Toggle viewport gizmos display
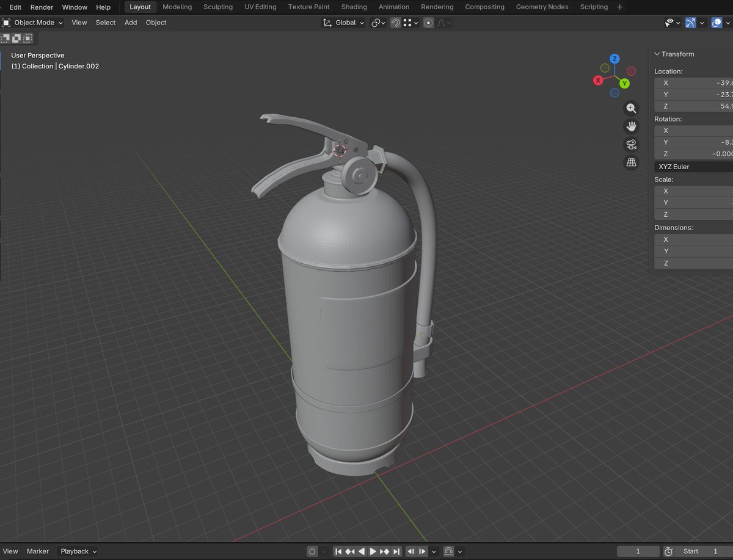This screenshot has width=733, height=560. [691, 23]
